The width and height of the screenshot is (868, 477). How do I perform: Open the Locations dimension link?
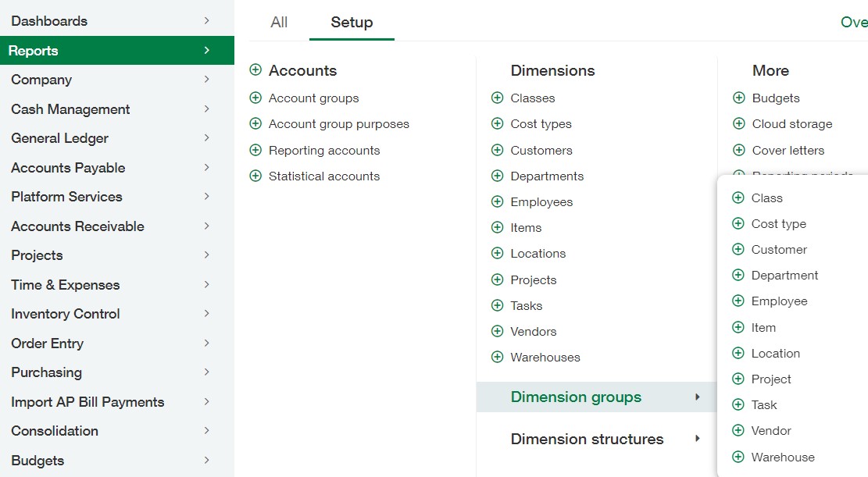coord(538,254)
